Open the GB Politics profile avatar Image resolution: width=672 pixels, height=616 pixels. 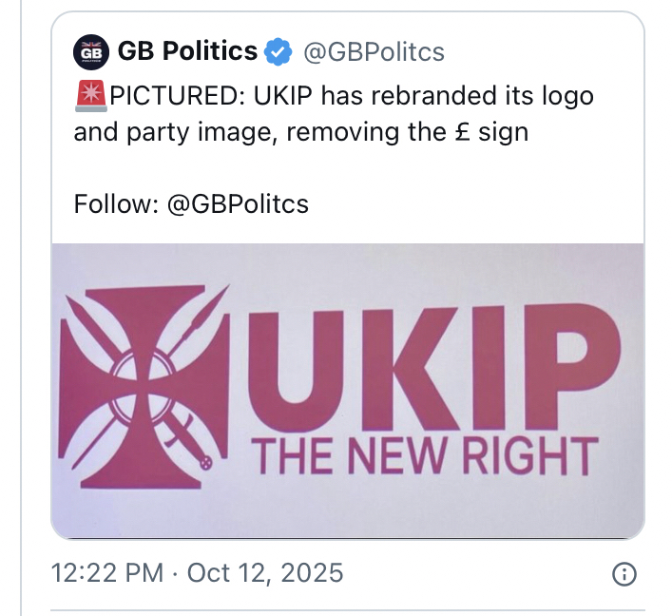(x=91, y=52)
